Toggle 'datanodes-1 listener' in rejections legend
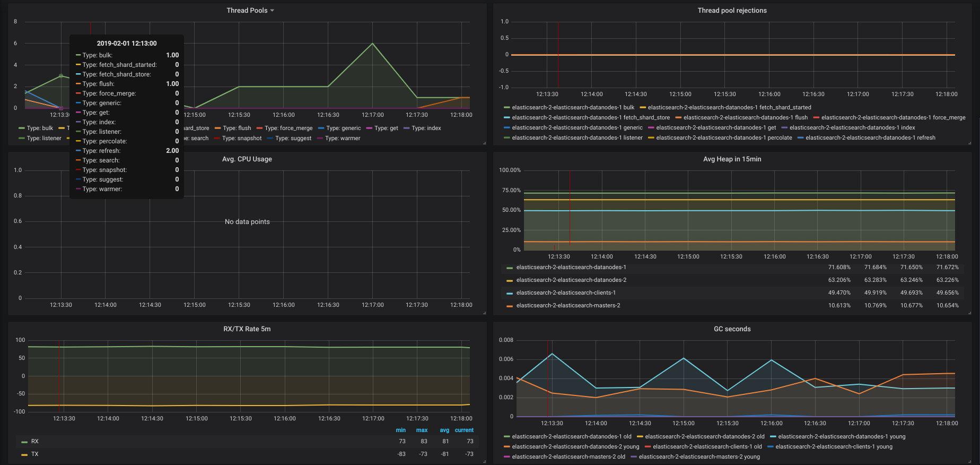Image resolution: width=980 pixels, height=465 pixels. point(577,137)
